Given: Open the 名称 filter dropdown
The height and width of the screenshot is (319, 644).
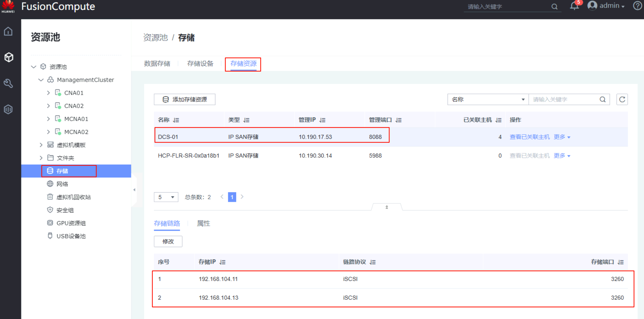Looking at the screenshot, I should pyautogui.click(x=488, y=99).
